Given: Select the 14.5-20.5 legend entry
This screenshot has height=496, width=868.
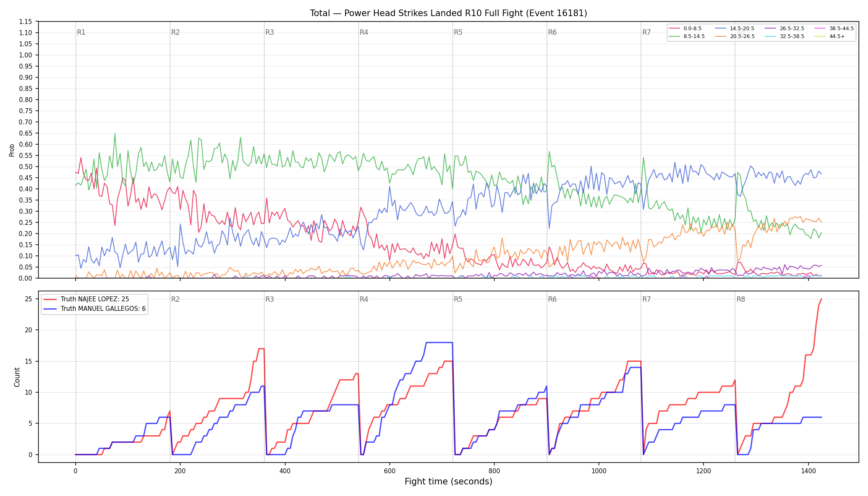Looking at the screenshot, I should pos(735,29).
